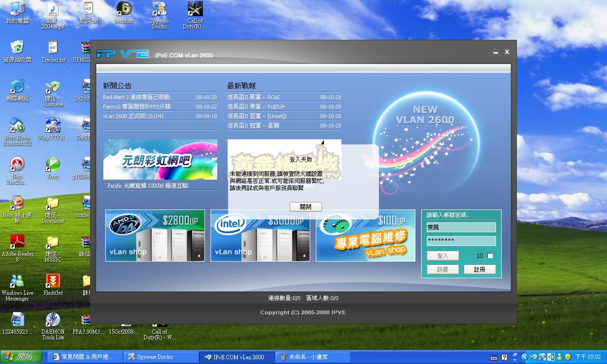Open DAEMON Tools Lite from the desktop
Image resolution: width=607 pixels, height=364 pixels.
click(53, 318)
